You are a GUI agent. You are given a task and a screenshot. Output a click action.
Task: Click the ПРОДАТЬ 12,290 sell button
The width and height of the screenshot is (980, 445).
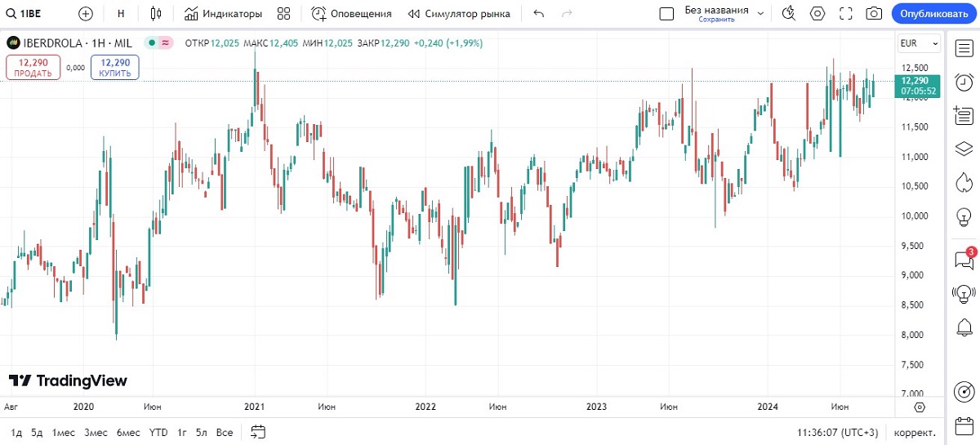point(33,67)
